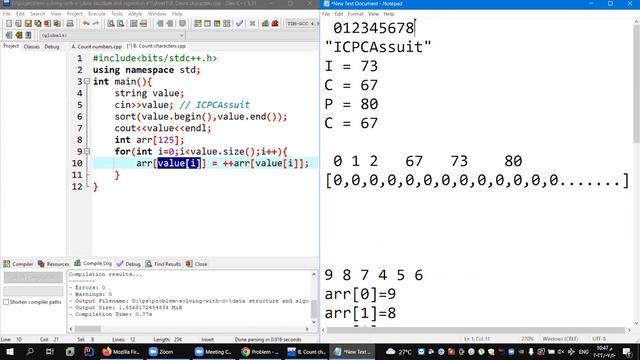Open the Tools menu in Dev-C++
Viewport: 640px width, 360px height.
[117, 14]
